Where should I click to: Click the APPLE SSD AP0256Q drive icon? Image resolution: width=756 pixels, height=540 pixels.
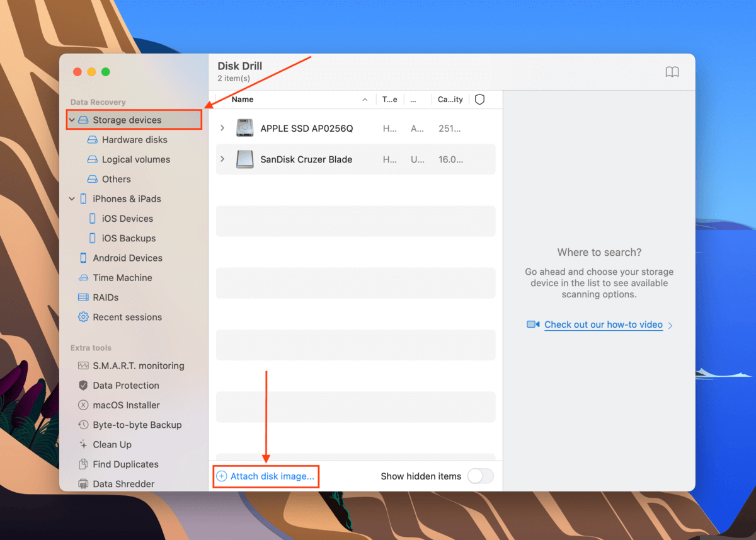click(245, 128)
